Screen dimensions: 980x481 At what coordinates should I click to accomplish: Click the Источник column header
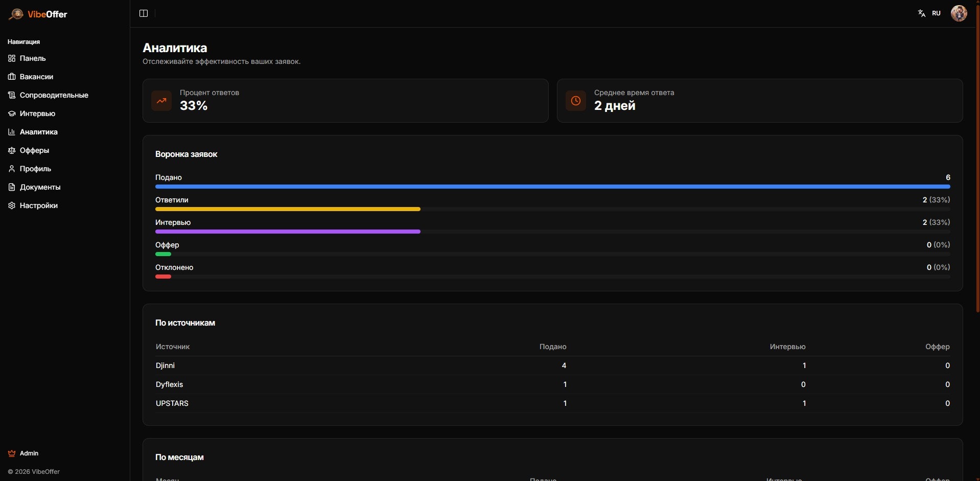(173, 347)
